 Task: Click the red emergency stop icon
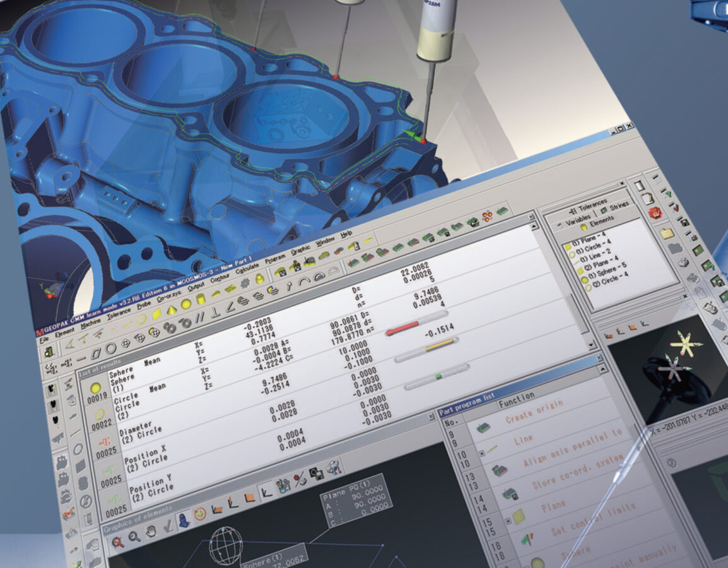point(654,213)
